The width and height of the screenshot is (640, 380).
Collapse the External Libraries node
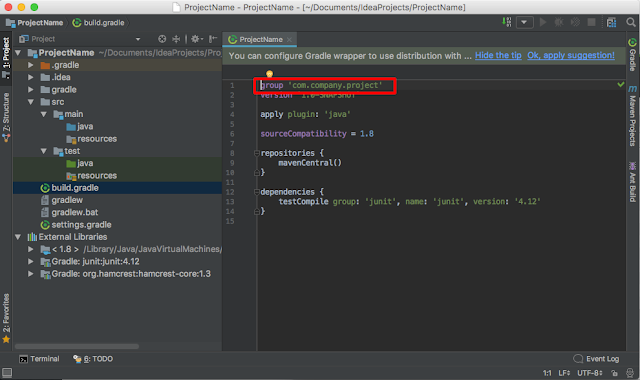[18, 237]
